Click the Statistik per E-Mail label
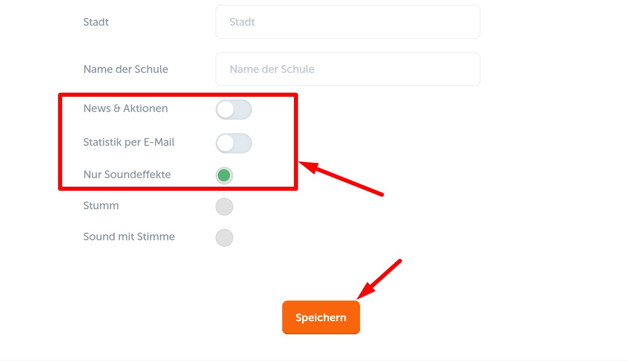Image resolution: width=627 pixels, height=364 pixels. pyautogui.click(x=129, y=142)
